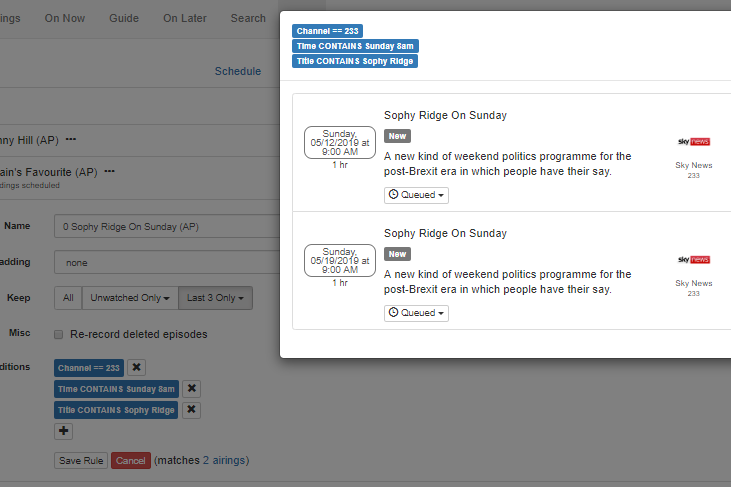Add a new condition with the plus button

pos(64,431)
